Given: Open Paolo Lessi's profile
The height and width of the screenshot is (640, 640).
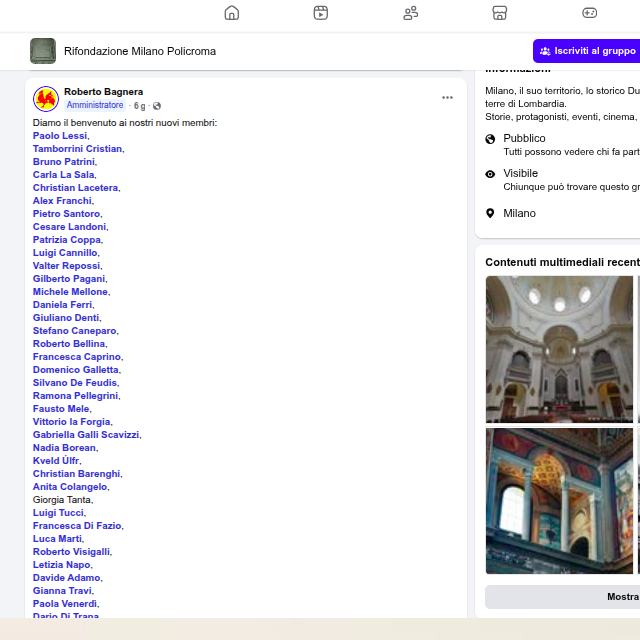Looking at the screenshot, I should [x=60, y=136].
